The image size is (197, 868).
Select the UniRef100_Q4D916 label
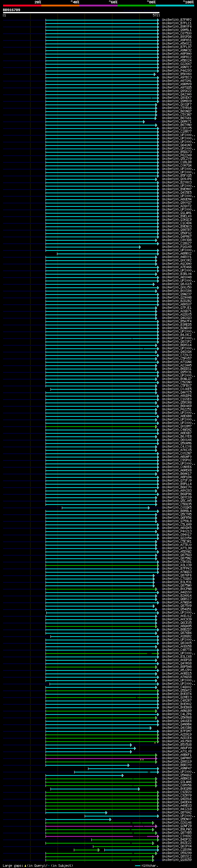pyautogui.click(x=176, y=799)
